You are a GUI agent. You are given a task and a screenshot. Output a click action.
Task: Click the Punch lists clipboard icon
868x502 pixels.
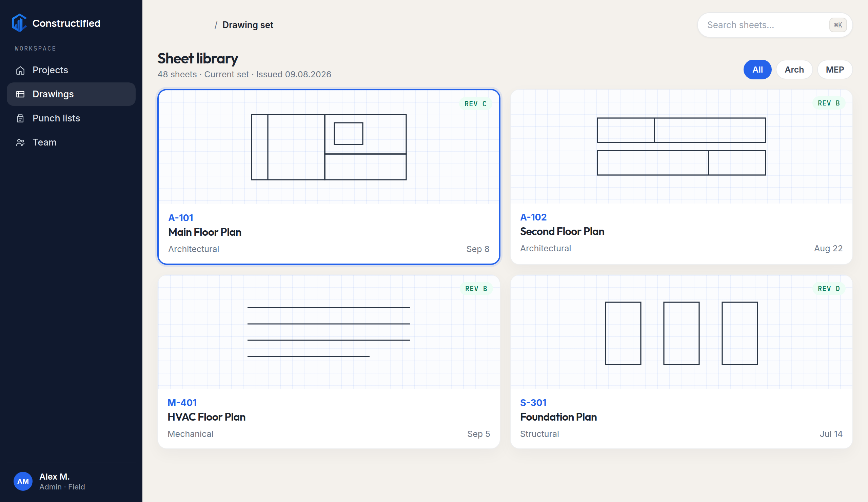pyautogui.click(x=20, y=118)
